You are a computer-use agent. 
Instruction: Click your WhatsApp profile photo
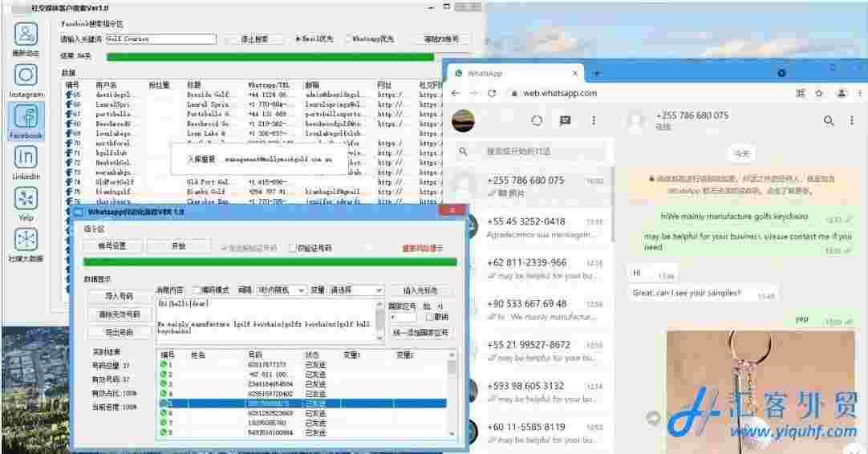click(x=464, y=120)
